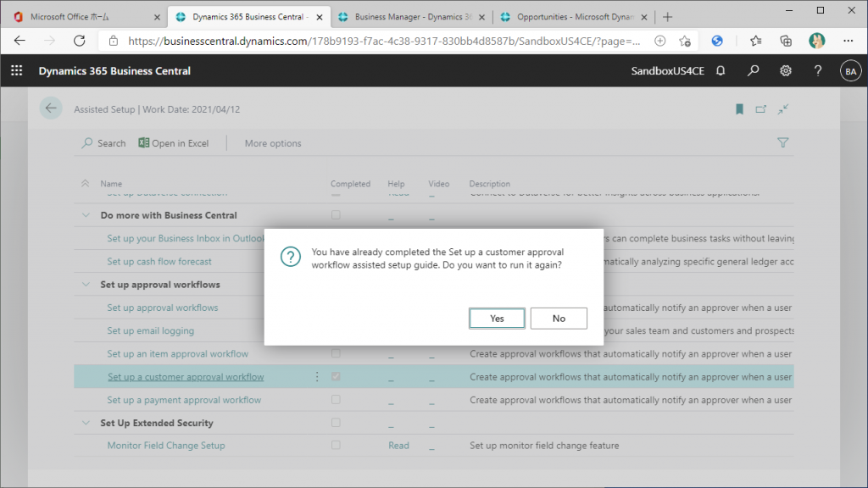Open the browser favorites list
The height and width of the screenshot is (488, 868).
coord(755,41)
